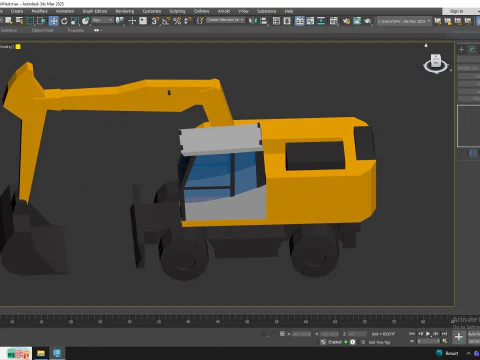Step to next frame
This screenshot has width=480, height=360.
pyautogui.click(x=436, y=333)
